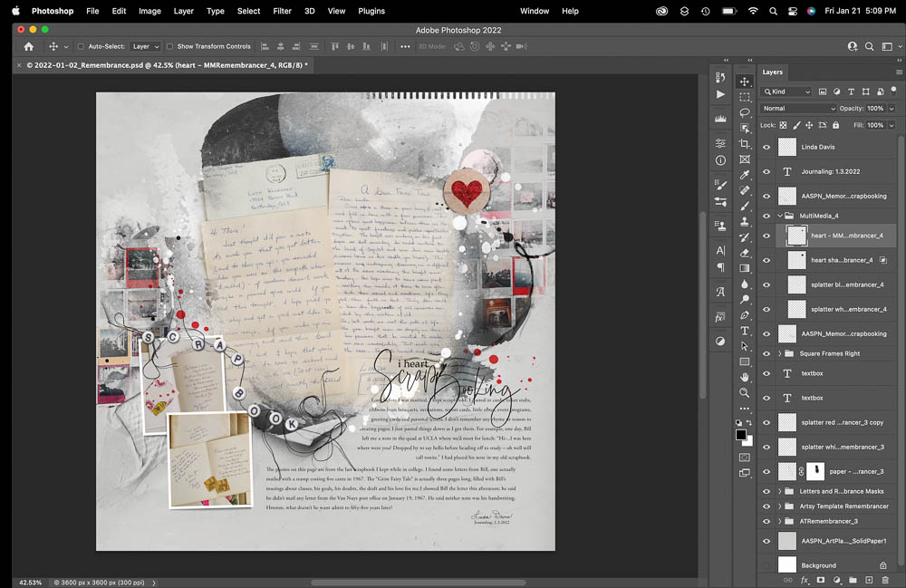This screenshot has width=906, height=588.
Task: Click the foreground color swatch
Action: 741,435
